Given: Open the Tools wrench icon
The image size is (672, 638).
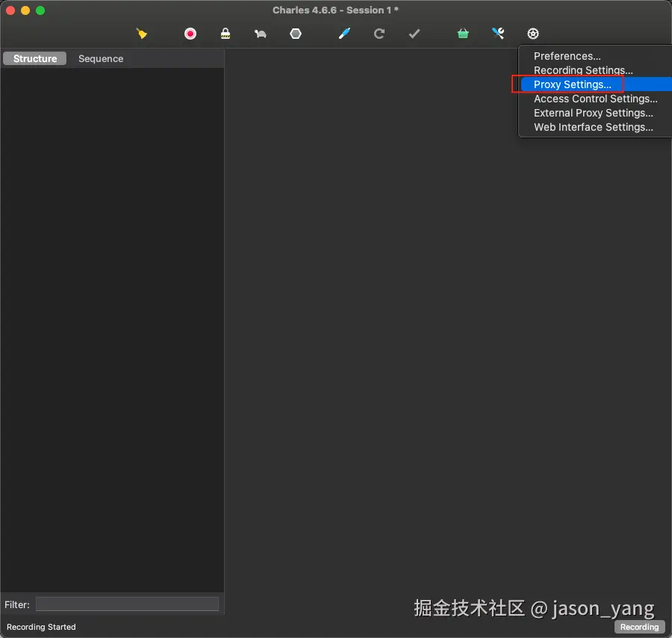Looking at the screenshot, I should [498, 34].
